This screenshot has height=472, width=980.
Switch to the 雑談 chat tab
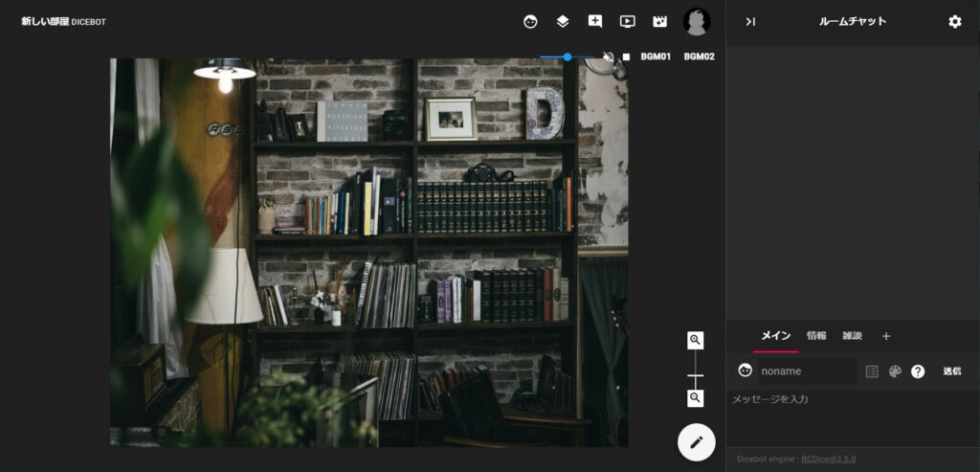click(852, 336)
